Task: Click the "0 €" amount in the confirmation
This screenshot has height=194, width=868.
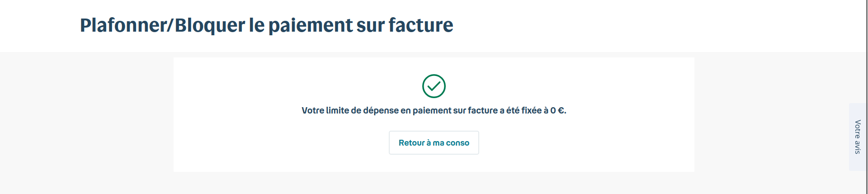Action: point(557,110)
